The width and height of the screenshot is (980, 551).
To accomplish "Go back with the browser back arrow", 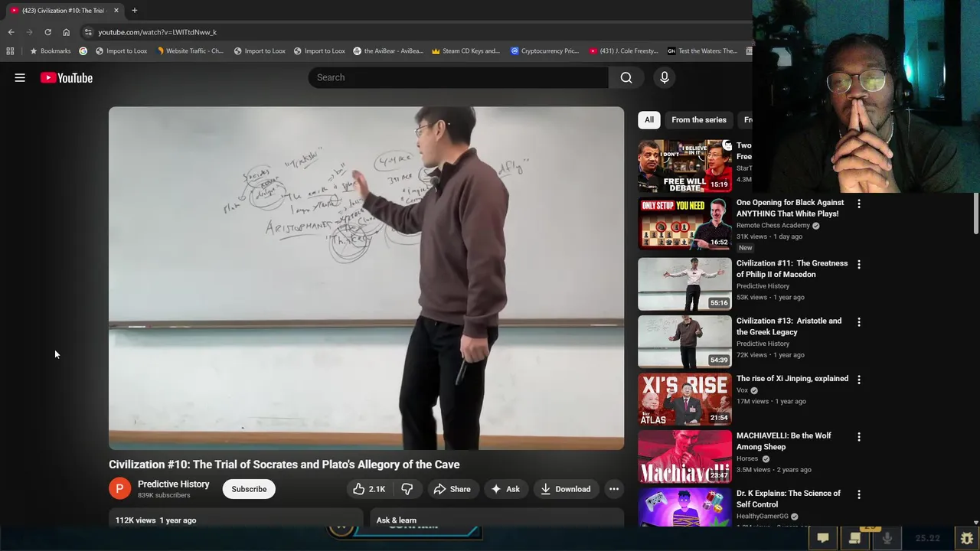I will (11, 32).
